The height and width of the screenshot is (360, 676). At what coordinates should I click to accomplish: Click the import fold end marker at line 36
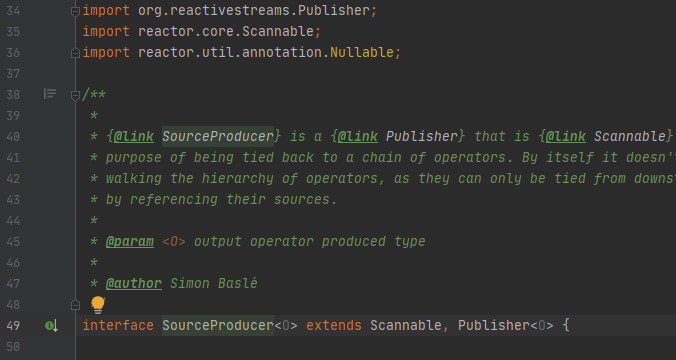coord(75,53)
